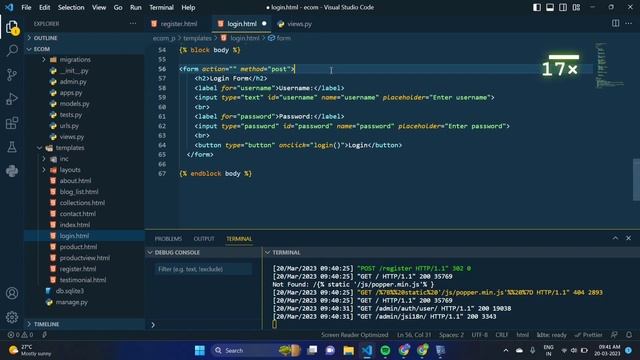The image size is (640, 360).
Task: Toggle the bottom panel layout icon
Action: coord(550,7)
